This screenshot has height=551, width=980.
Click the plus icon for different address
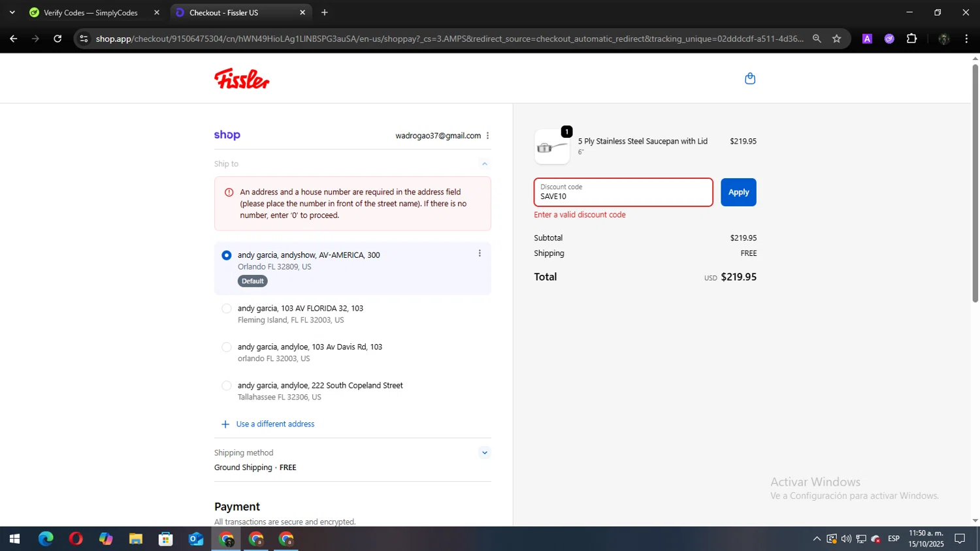click(225, 424)
